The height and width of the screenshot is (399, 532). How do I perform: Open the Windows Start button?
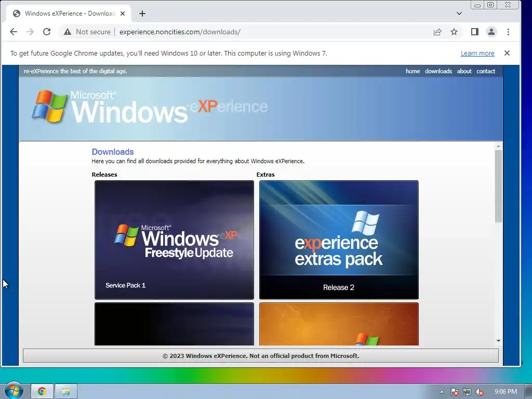14,391
